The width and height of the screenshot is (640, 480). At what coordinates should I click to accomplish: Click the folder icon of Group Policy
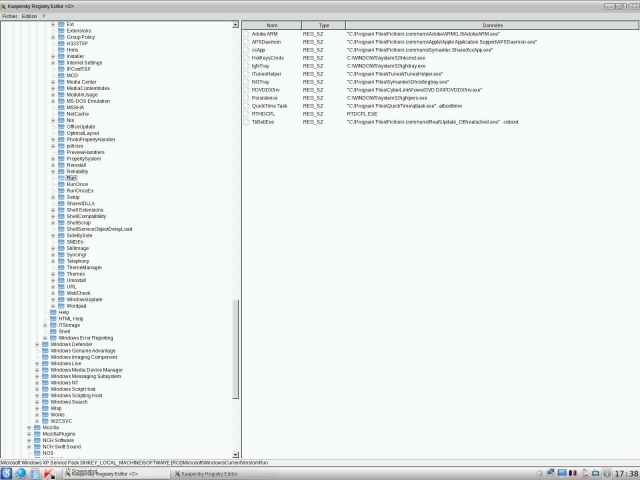(x=61, y=37)
